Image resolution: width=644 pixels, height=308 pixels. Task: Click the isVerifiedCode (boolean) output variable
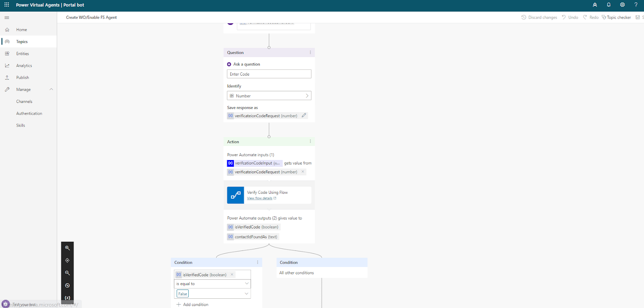(x=254, y=227)
